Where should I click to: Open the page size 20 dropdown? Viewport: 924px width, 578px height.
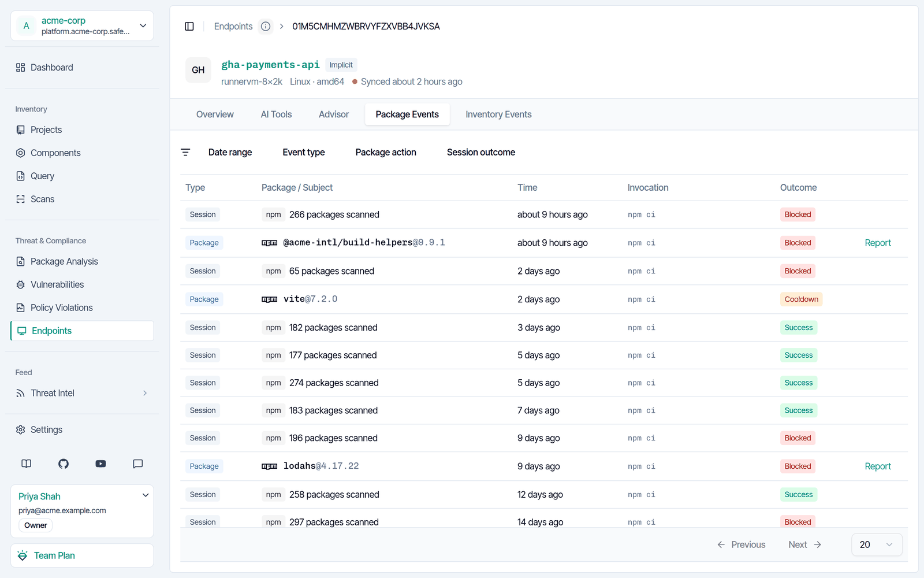point(877,545)
